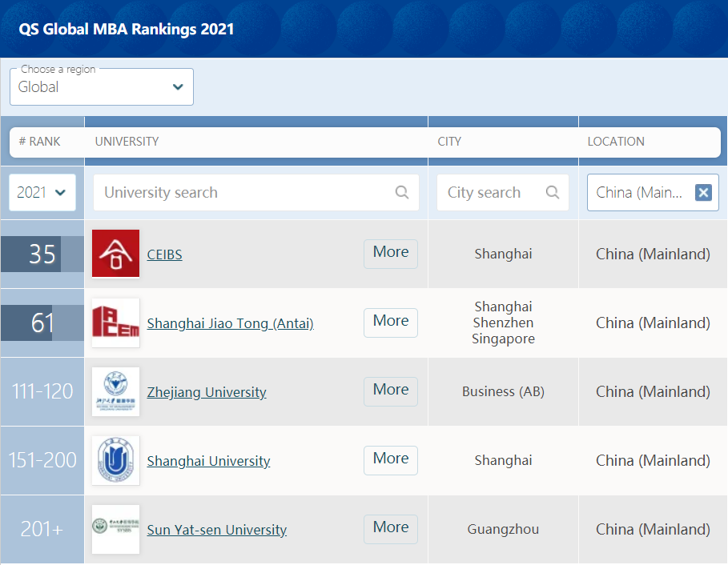The width and height of the screenshot is (728, 565).
Task: Click More button for Sun Yat-sen University
Action: 391,529
